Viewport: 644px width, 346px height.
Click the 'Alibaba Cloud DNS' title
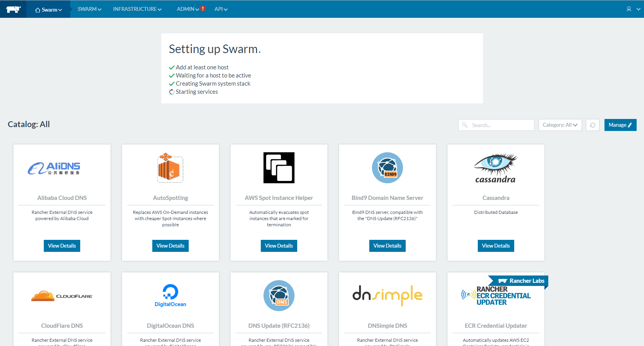click(62, 198)
